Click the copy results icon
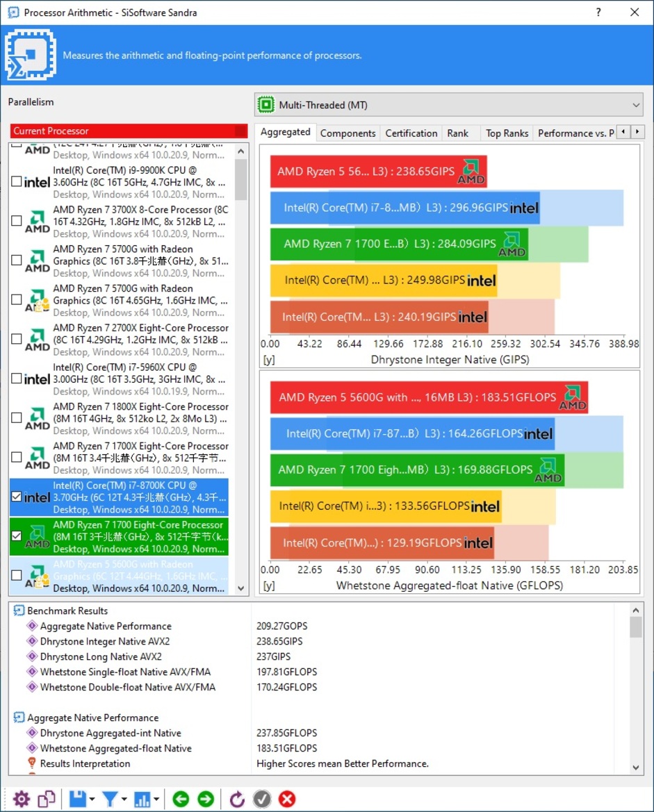The width and height of the screenshot is (654, 812). tap(47, 799)
